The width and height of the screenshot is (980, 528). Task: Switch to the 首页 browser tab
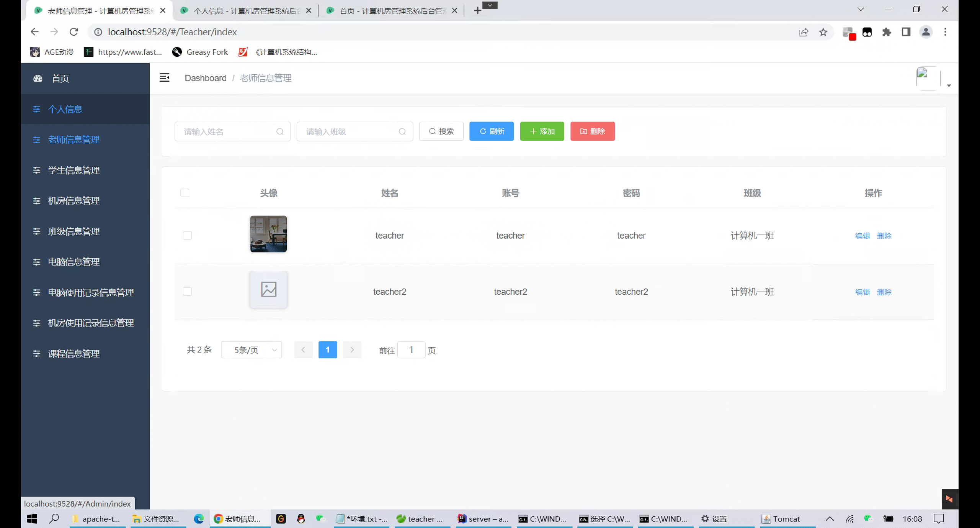(387, 10)
